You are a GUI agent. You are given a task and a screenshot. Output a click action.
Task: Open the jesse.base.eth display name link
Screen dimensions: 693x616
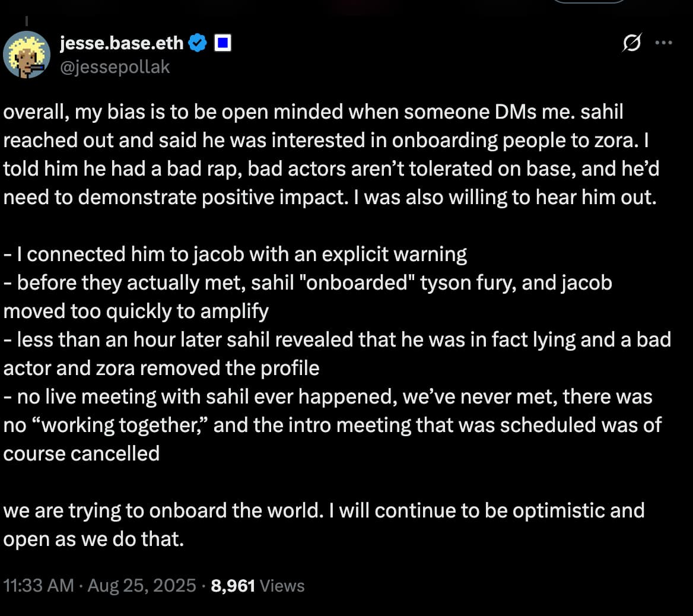[x=122, y=43]
